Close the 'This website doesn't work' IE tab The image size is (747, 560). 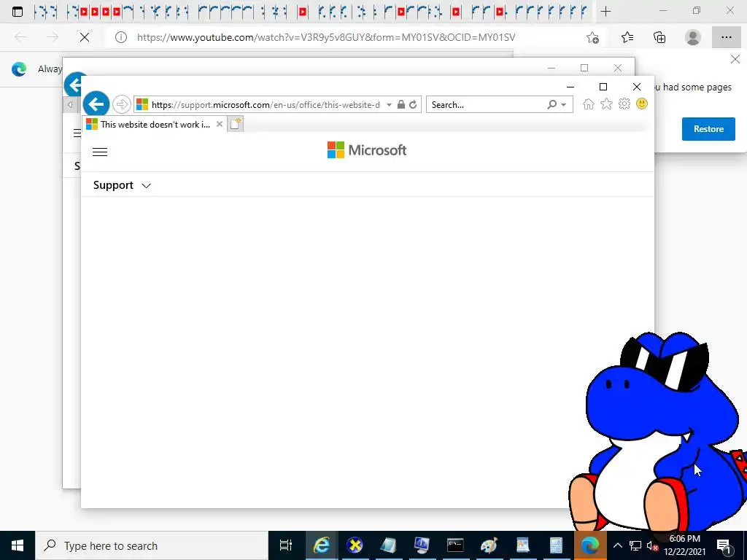click(x=219, y=124)
